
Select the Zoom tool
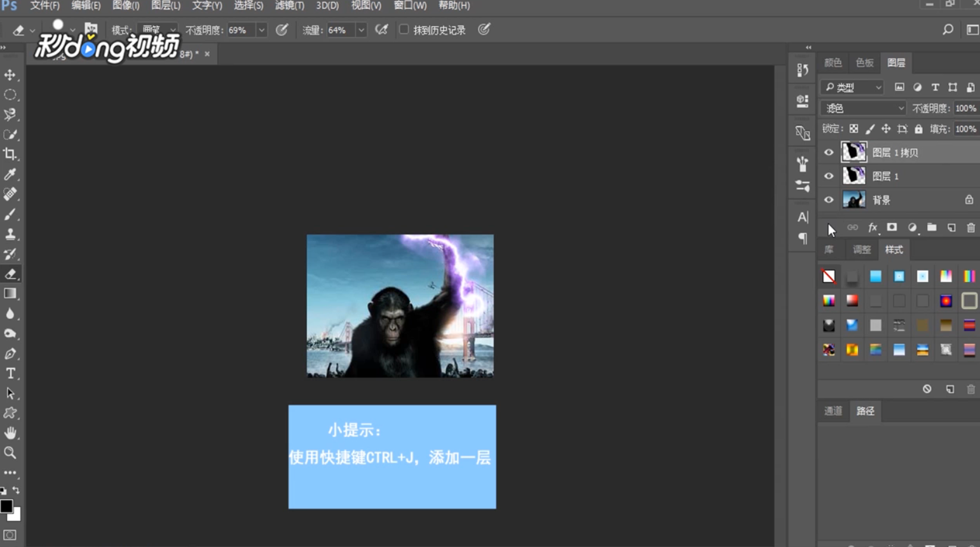tap(10, 453)
